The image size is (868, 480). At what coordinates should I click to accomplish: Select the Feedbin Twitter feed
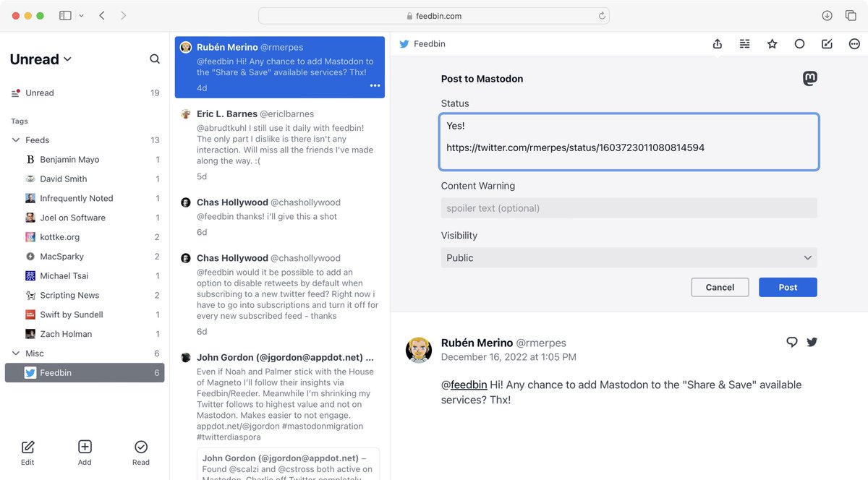pyautogui.click(x=85, y=373)
